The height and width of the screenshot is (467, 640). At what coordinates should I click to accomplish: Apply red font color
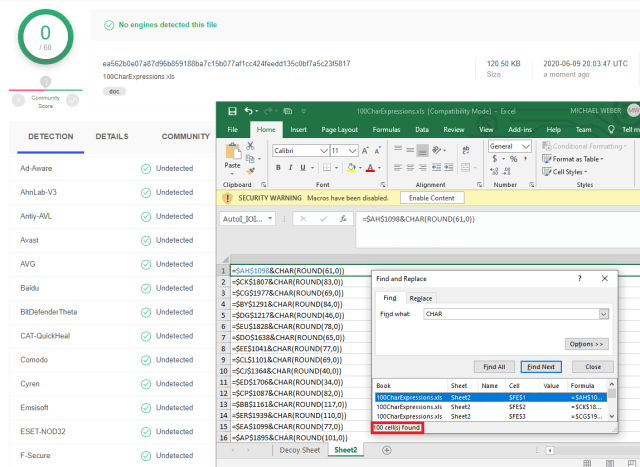(370, 167)
